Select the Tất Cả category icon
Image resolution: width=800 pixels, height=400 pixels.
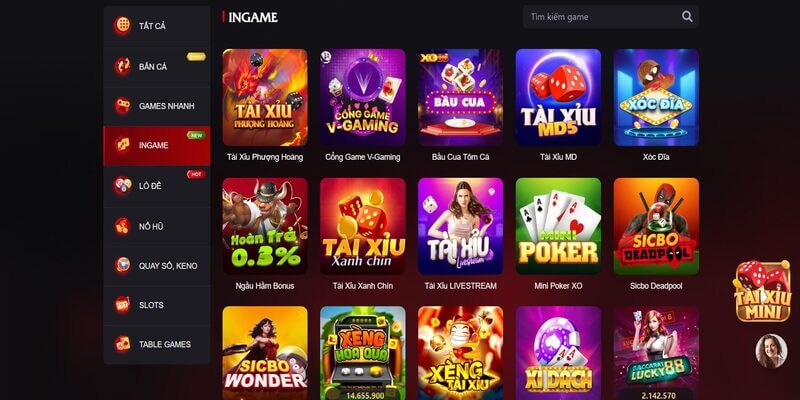[122, 26]
